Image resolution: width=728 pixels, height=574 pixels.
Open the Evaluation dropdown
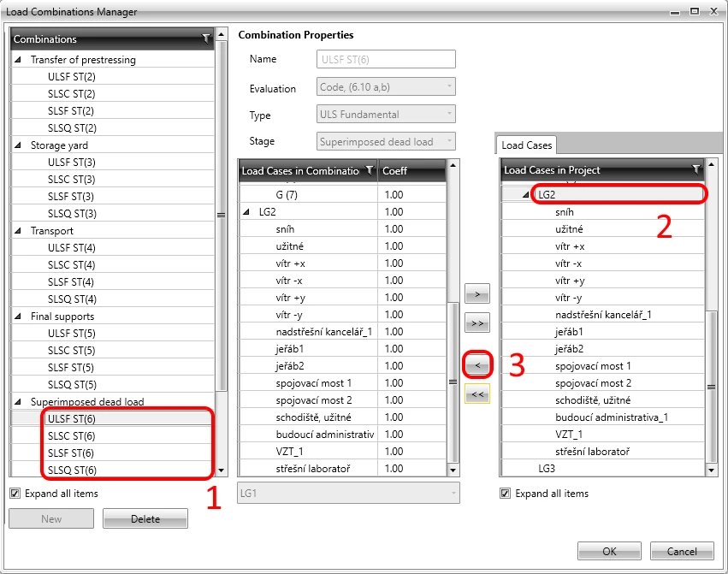[386, 87]
